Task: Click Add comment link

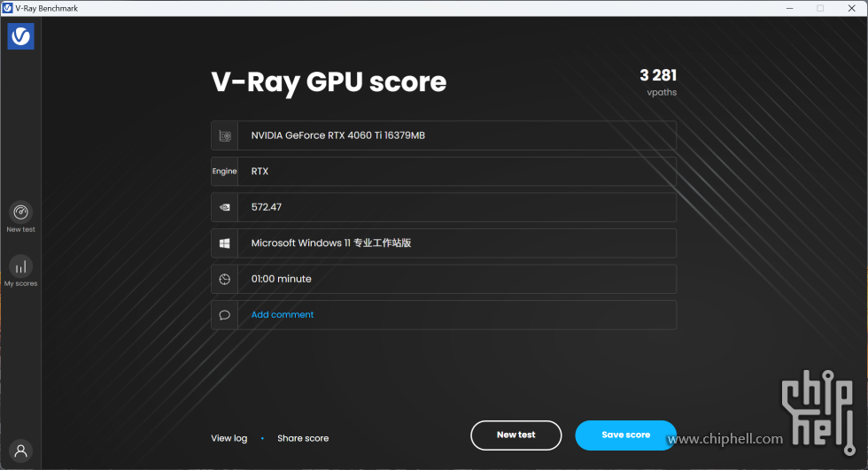Action: [x=283, y=314]
